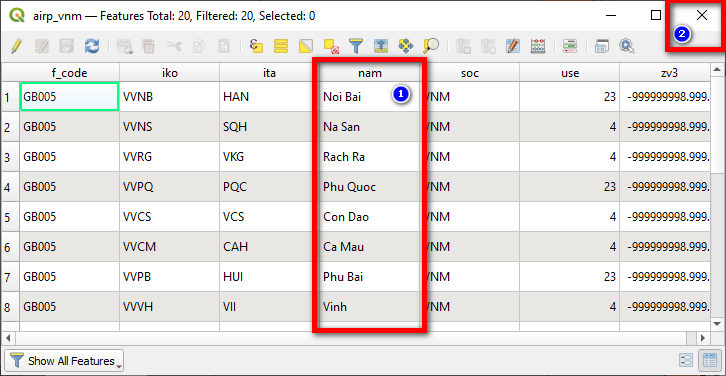Click the VVVH cell
The height and width of the screenshot is (376, 726).
(169, 307)
